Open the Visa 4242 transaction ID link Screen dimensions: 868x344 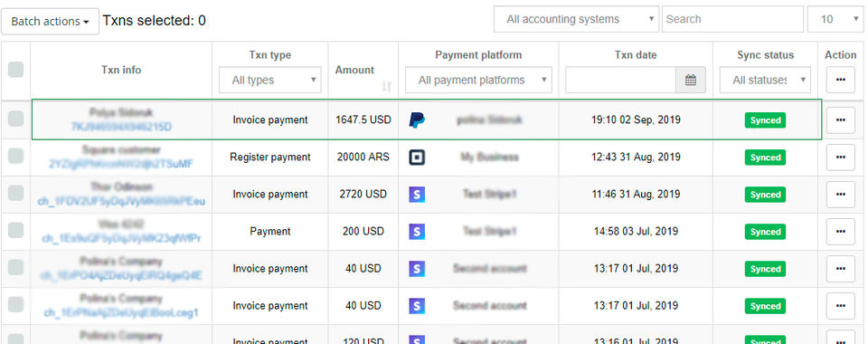(121, 238)
